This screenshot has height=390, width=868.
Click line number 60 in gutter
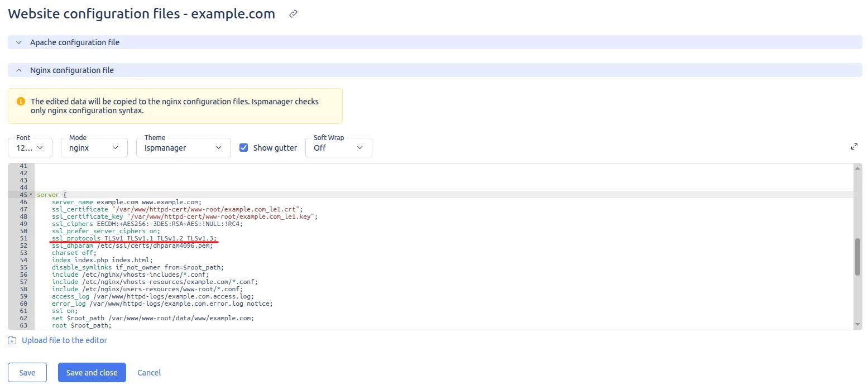click(x=23, y=304)
